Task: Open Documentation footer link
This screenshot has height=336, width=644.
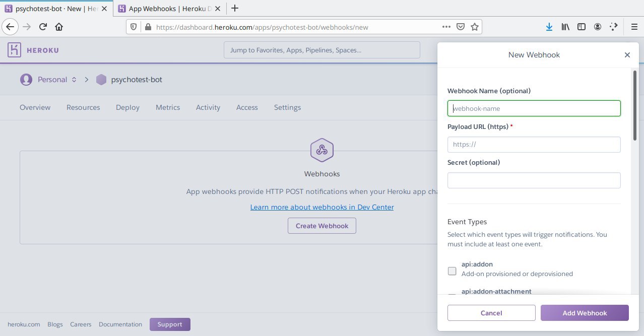Action: click(120, 324)
